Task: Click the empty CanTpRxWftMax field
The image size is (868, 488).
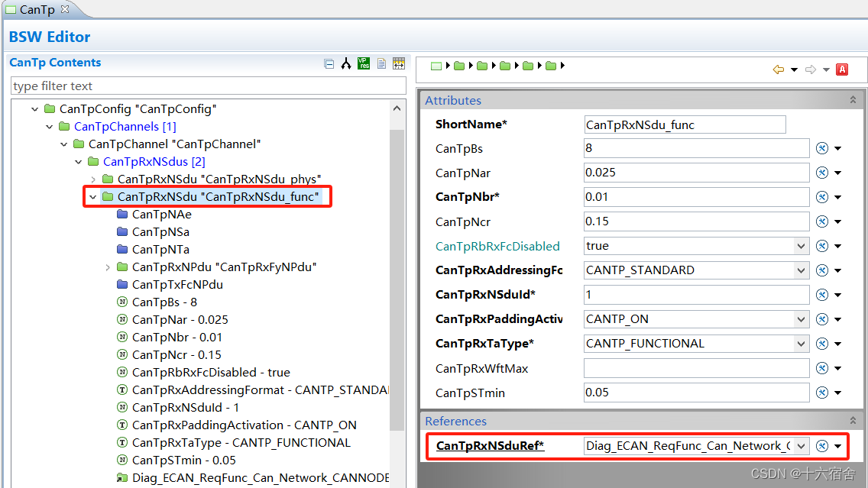Action: click(x=696, y=368)
